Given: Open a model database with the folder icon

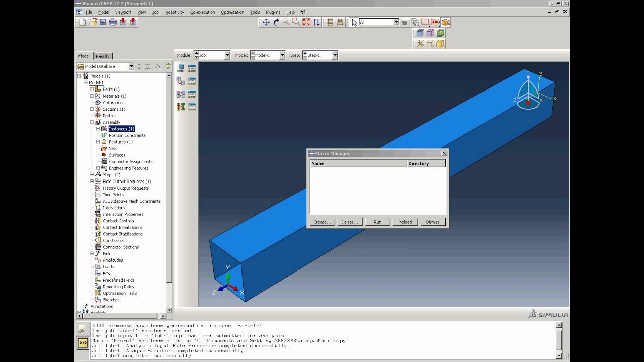Looking at the screenshot, I should (x=93, y=22).
